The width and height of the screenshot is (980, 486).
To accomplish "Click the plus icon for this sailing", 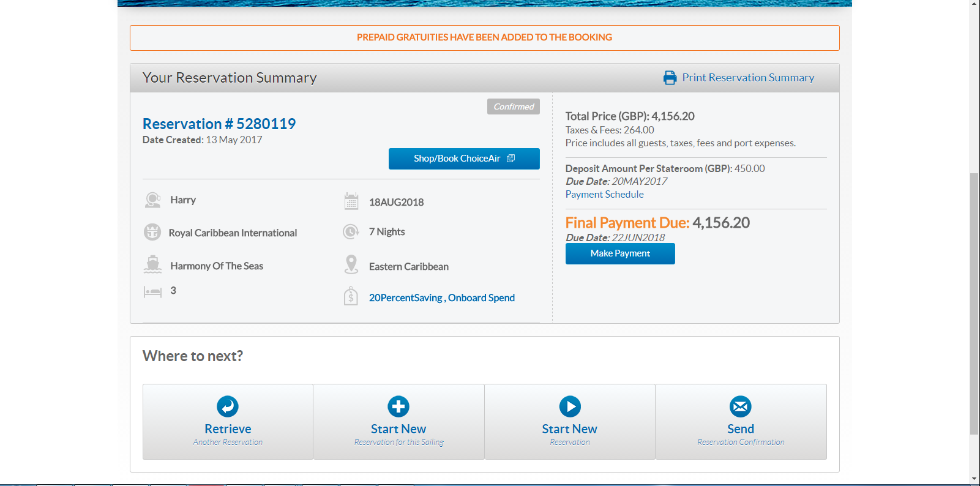I will 398,406.
